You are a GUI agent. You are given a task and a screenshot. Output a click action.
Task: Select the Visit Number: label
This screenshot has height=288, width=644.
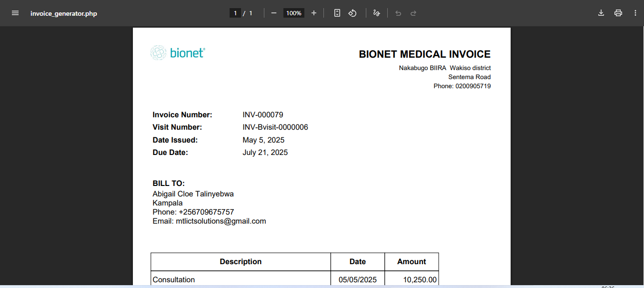click(x=177, y=127)
